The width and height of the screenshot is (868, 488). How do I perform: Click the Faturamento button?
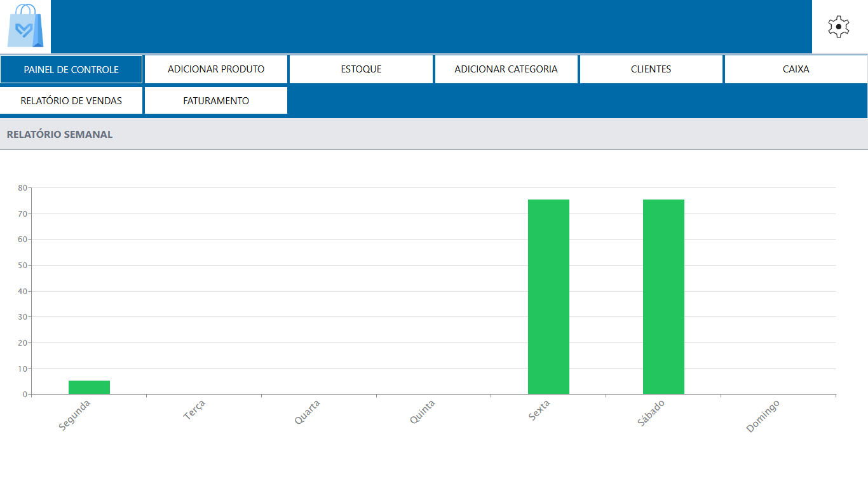tap(216, 101)
